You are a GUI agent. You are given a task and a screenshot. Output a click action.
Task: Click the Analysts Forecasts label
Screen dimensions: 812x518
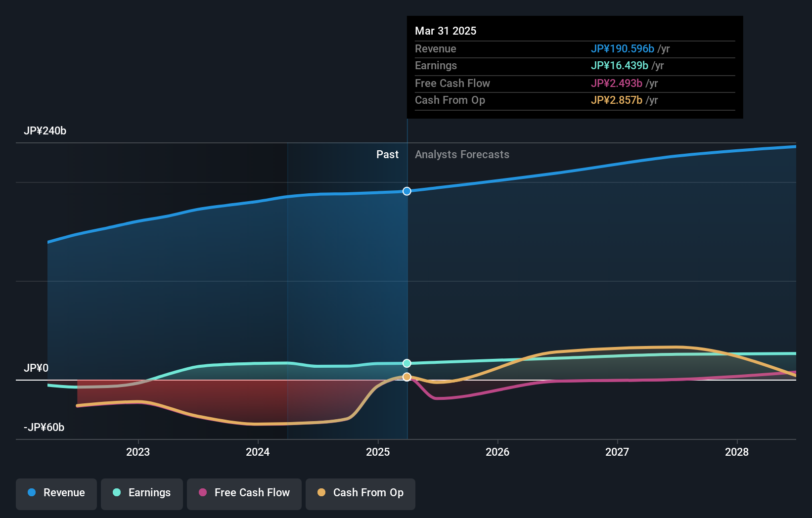[462, 155]
